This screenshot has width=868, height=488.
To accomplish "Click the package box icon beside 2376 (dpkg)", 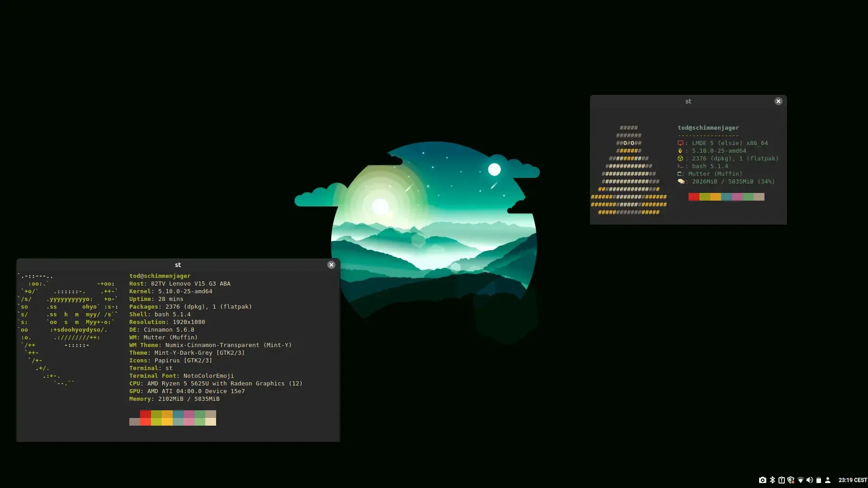I will 680,159.
